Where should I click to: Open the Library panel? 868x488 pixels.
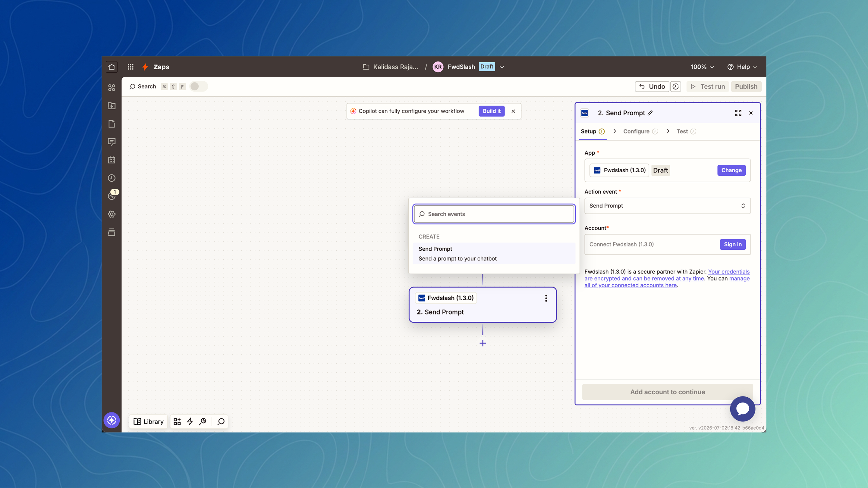tap(149, 422)
